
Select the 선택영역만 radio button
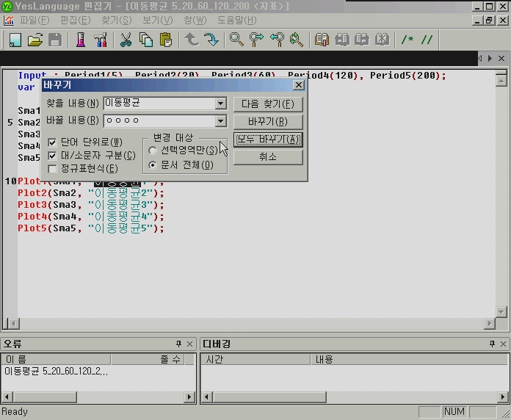[x=153, y=151]
